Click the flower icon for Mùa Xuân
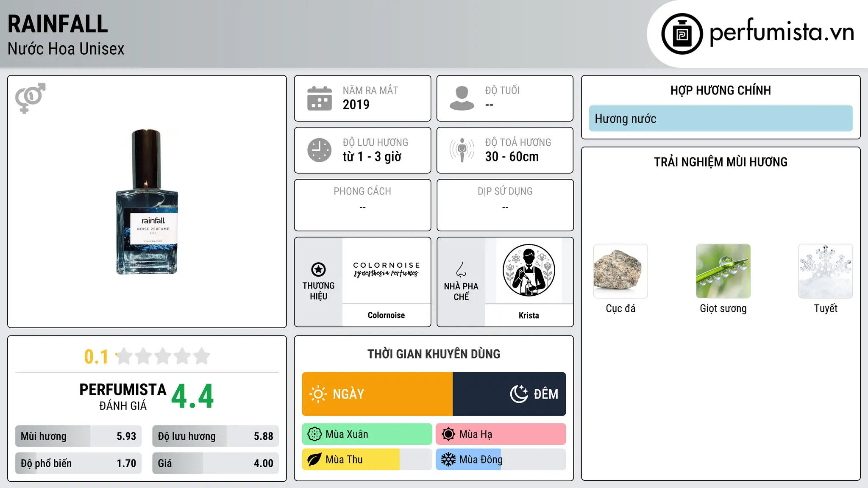 (314, 434)
